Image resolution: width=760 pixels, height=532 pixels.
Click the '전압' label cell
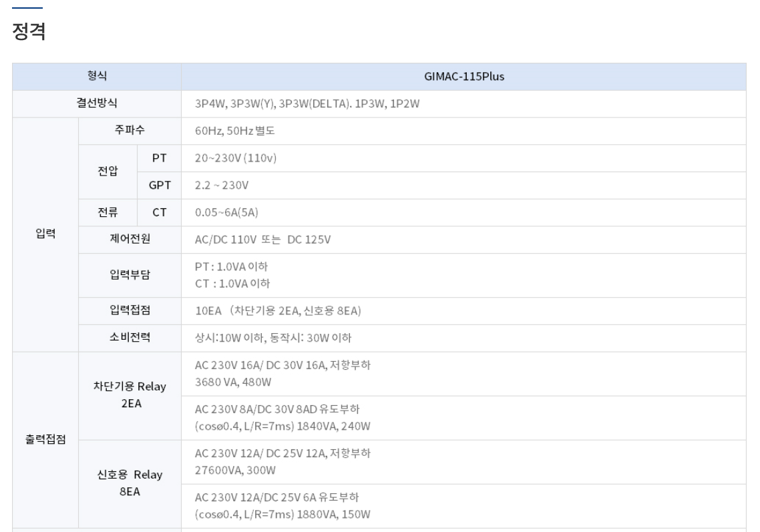point(108,172)
